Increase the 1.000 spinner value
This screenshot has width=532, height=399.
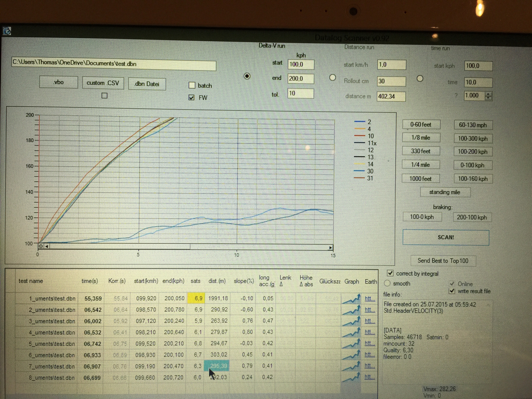click(488, 94)
